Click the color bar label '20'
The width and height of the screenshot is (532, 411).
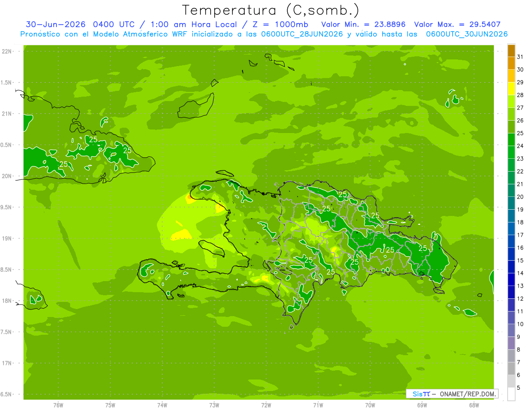point(520,197)
